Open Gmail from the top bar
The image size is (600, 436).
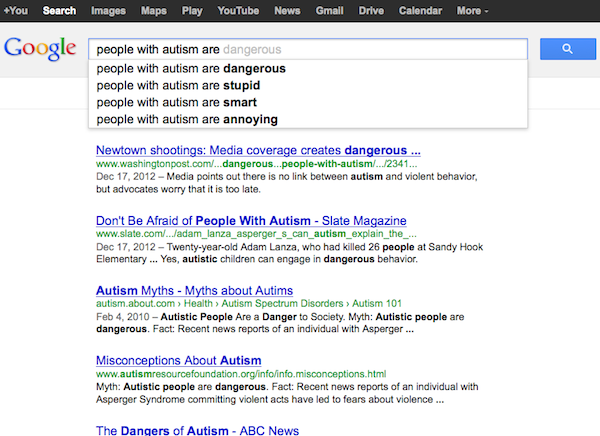point(329,11)
